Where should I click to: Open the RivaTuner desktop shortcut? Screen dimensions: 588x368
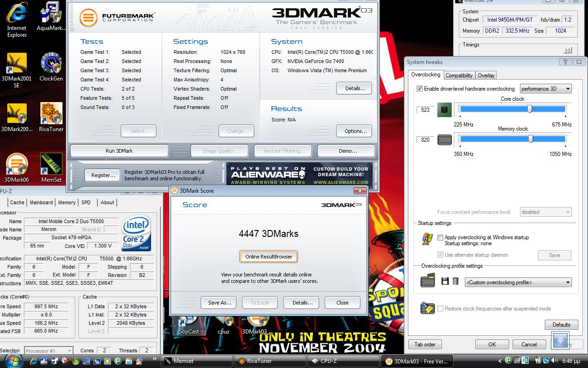point(51,117)
